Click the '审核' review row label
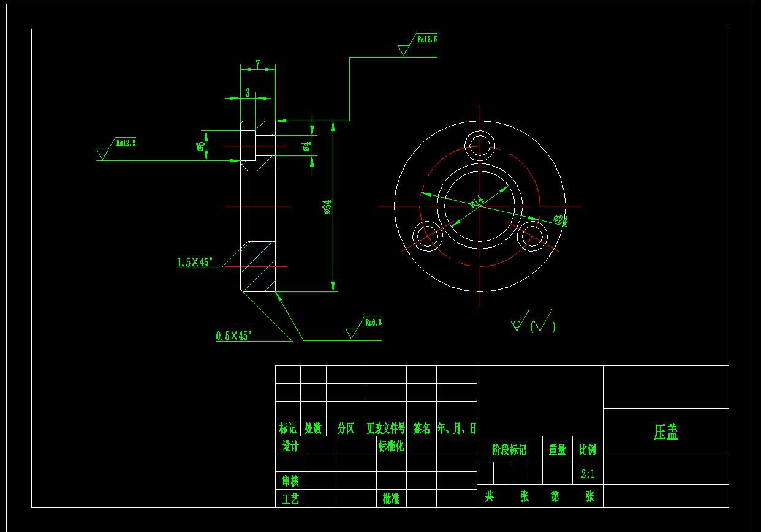The image size is (761, 532). (290, 481)
